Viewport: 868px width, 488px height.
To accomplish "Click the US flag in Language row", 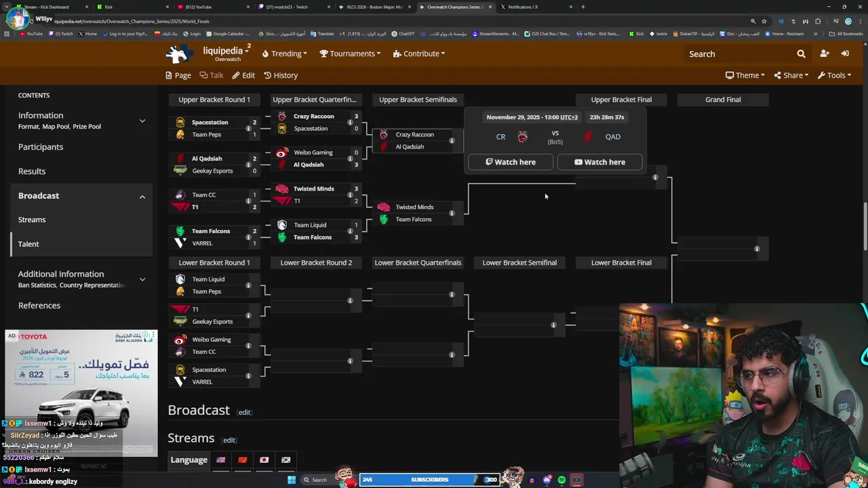I will pos(220,460).
